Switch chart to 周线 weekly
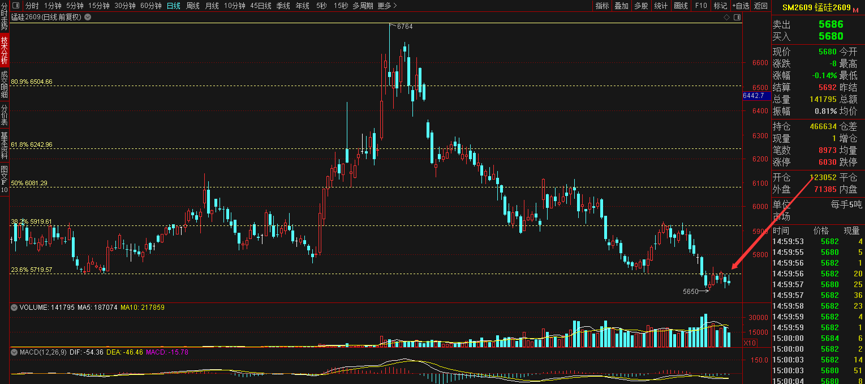This screenshot has height=384, width=865. (x=193, y=6)
